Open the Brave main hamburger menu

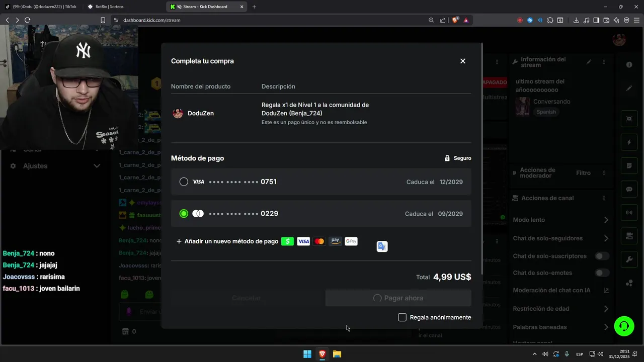[x=636, y=20]
